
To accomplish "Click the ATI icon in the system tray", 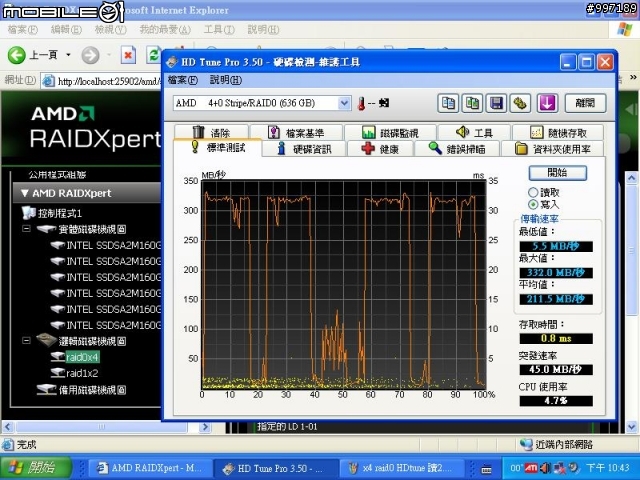I will pos(531,467).
